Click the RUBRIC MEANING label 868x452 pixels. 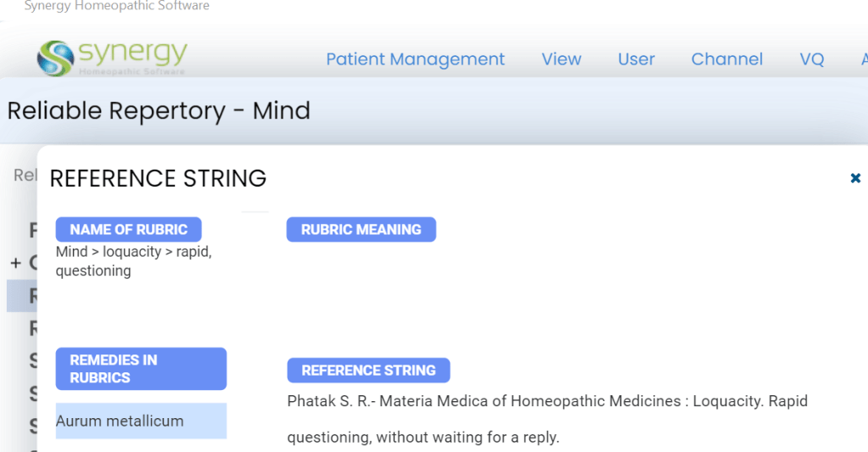pos(361,230)
